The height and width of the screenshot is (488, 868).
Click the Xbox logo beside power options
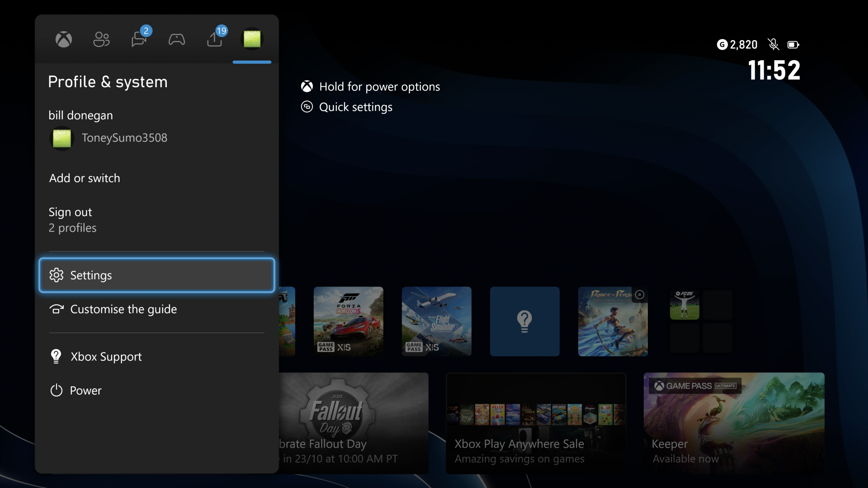(x=307, y=86)
